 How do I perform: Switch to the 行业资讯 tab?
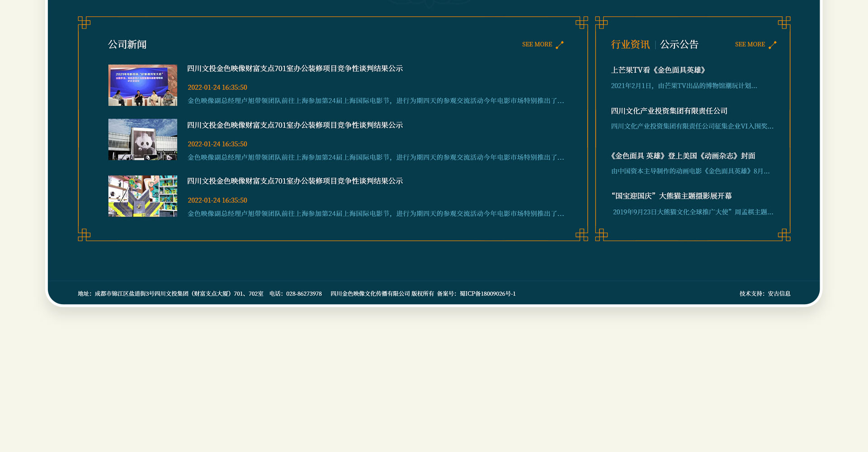(630, 44)
